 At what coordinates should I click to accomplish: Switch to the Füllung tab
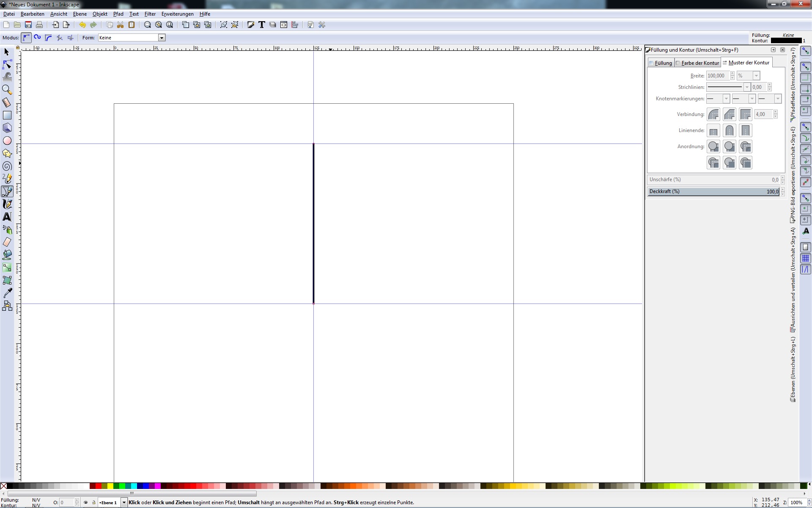(x=663, y=63)
